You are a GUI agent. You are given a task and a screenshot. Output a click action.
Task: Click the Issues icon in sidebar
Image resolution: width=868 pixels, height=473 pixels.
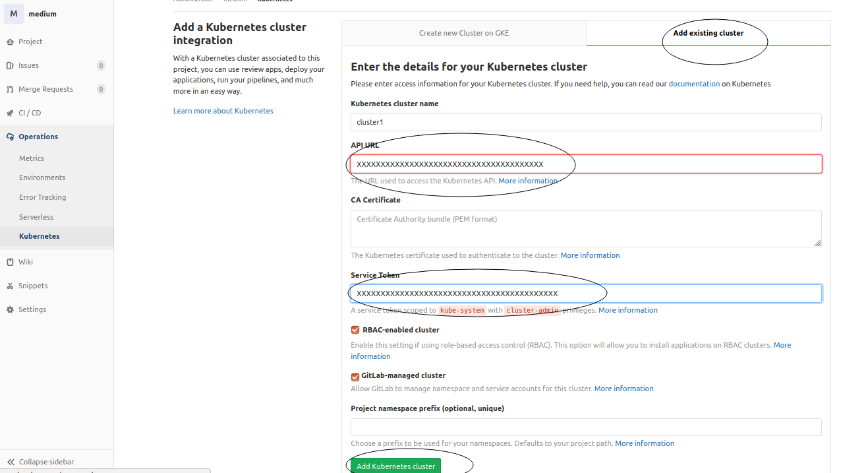10,65
